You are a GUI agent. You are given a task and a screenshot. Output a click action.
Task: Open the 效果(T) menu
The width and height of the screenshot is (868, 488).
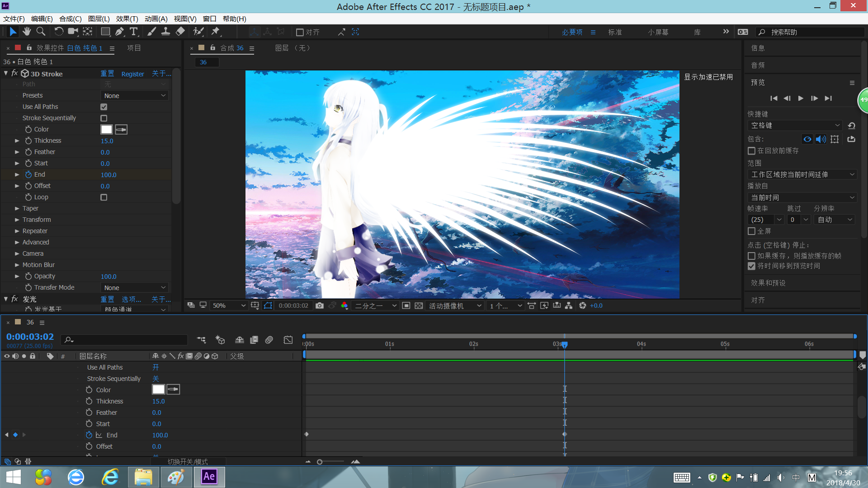(x=127, y=19)
